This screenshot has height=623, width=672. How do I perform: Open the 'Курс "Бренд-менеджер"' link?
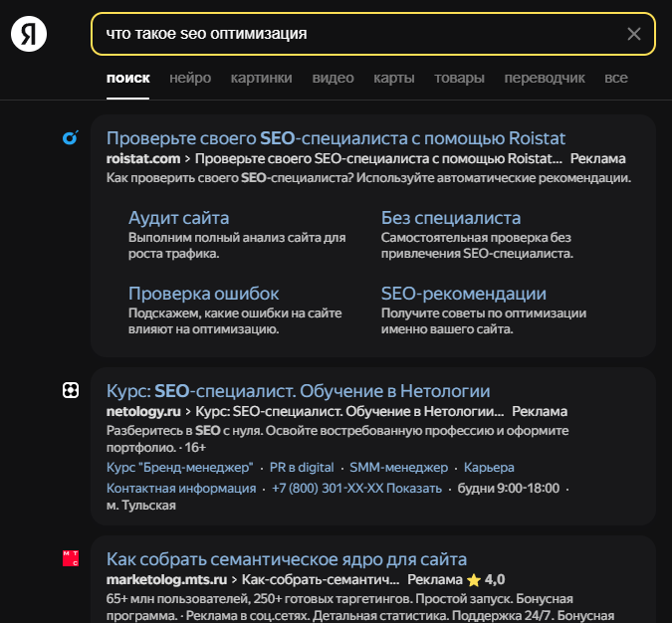click(179, 467)
